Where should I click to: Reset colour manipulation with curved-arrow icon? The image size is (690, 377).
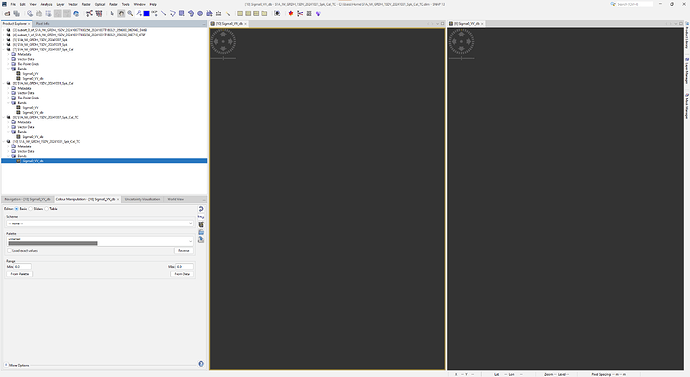(201, 209)
